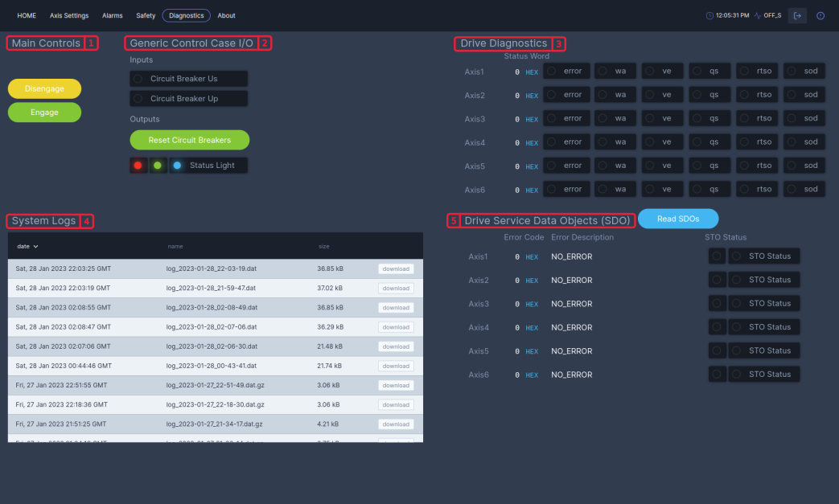
Task: Click the clock icon beside 12:05:31 PM
Action: click(709, 15)
